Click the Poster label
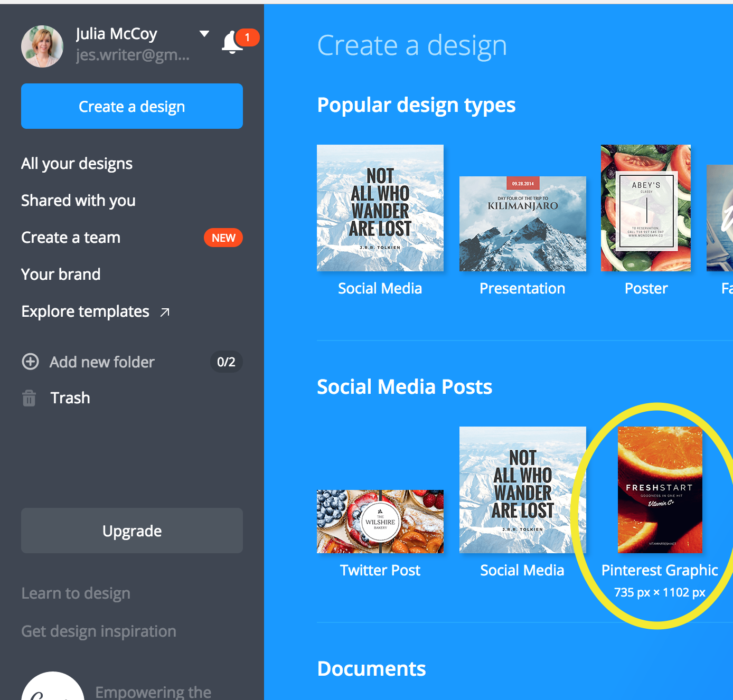Image resolution: width=733 pixels, height=700 pixels. 646,288
